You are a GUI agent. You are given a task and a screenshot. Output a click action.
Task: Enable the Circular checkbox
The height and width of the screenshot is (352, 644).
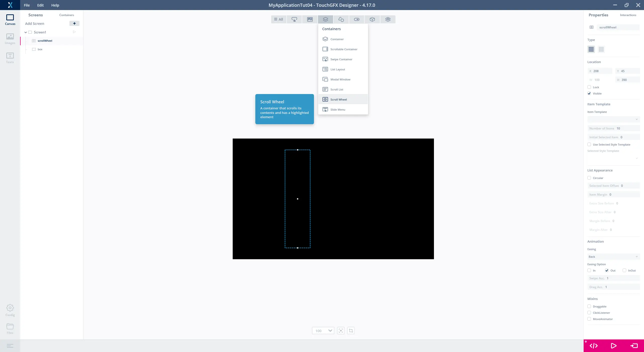589,178
